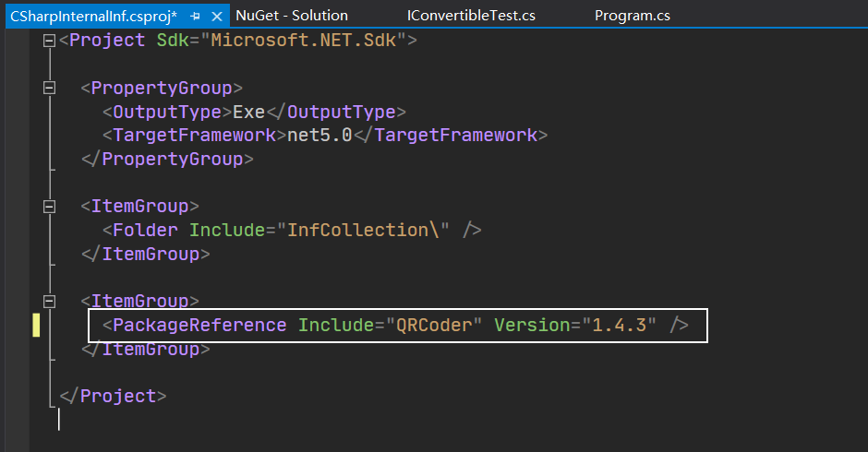Click the Microsoft.NET.Sdk attribute value
Viewport: 868px width, 452px height.
(304, 41)
